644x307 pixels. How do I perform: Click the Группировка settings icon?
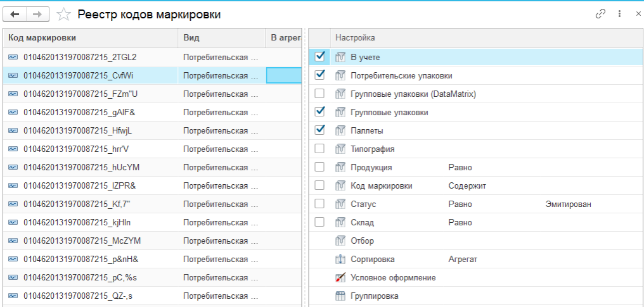click(340, 296)
